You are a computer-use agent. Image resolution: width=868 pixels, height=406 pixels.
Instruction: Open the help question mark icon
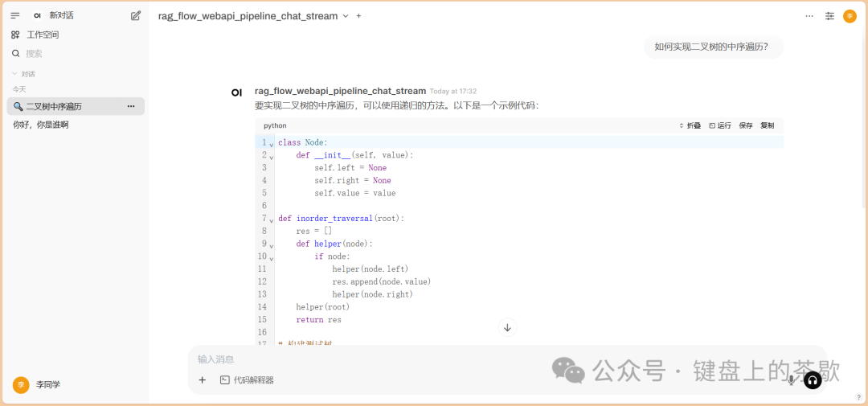pyautogui.click(x=858, y=396)
